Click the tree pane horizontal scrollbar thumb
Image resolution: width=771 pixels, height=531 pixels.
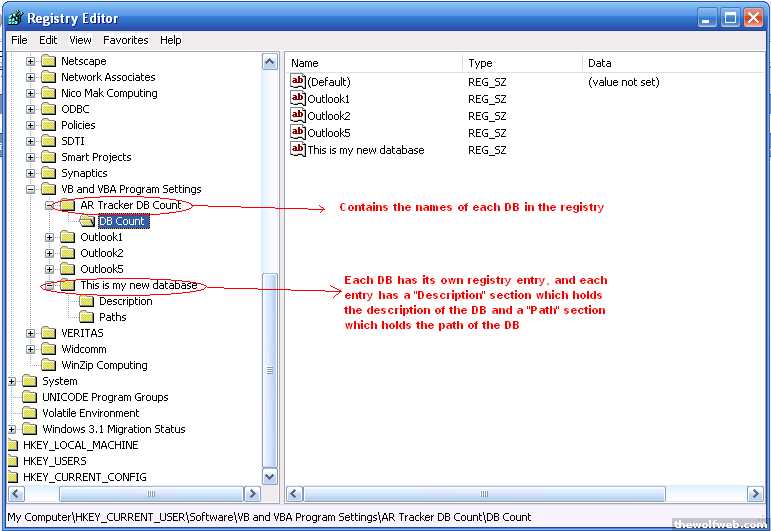(150, 494)
